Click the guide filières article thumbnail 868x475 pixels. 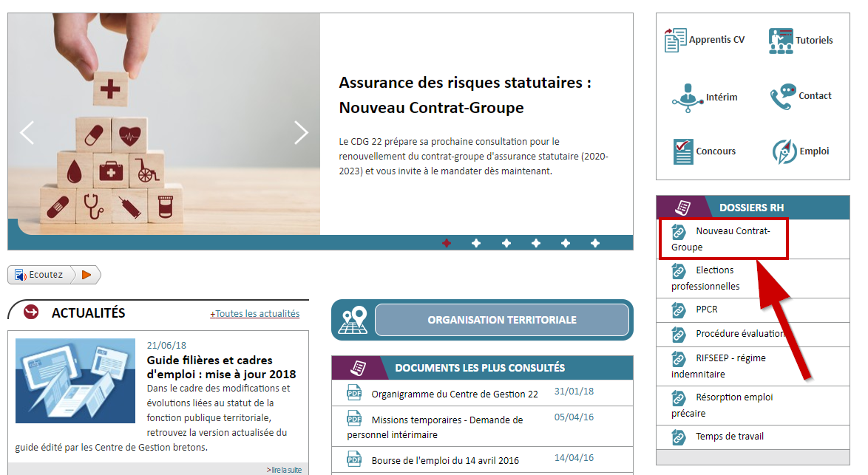pos(75,379)
